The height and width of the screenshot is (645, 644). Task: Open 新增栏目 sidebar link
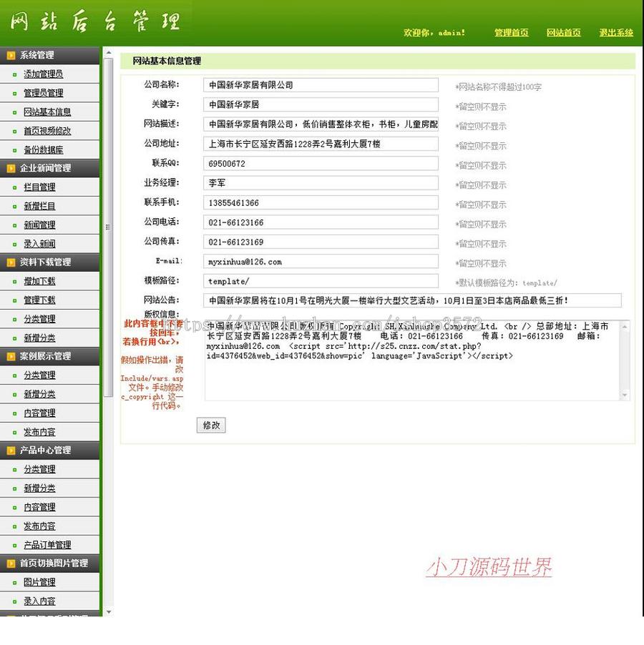(x=39, y=206)
